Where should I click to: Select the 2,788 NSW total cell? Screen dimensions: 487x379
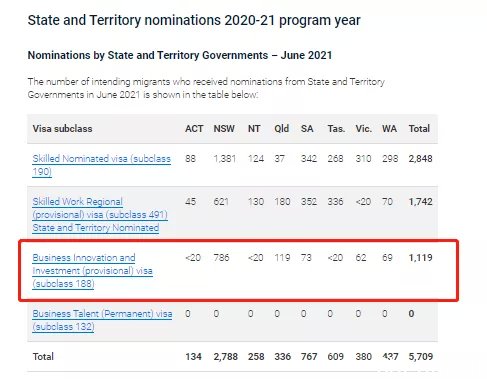click(x=226, y=357)
